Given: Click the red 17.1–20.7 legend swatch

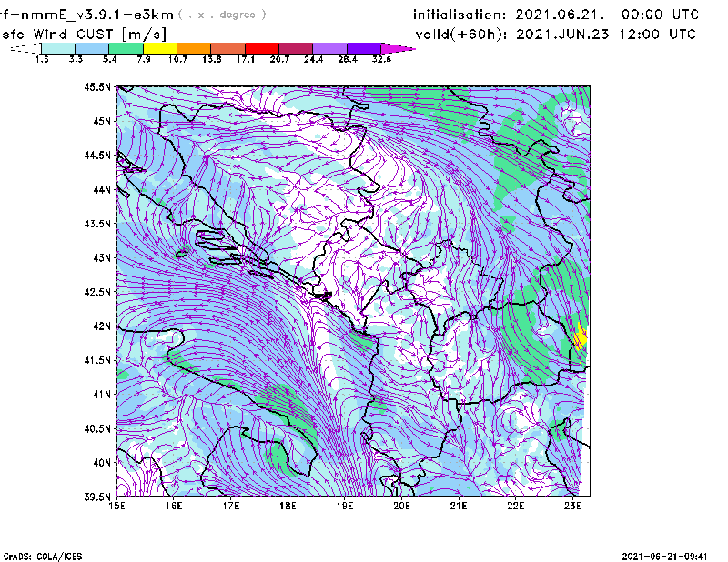Looking at the screenshot, I should pyautogui.click(x=262, y=48).
